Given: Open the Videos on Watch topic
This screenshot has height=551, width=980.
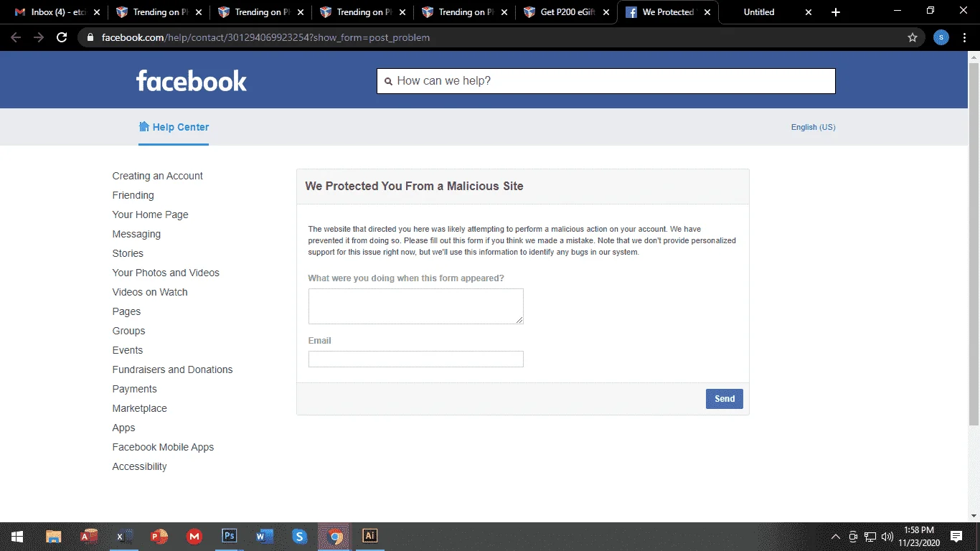Looking at the screenshot, I should (150, 292).
